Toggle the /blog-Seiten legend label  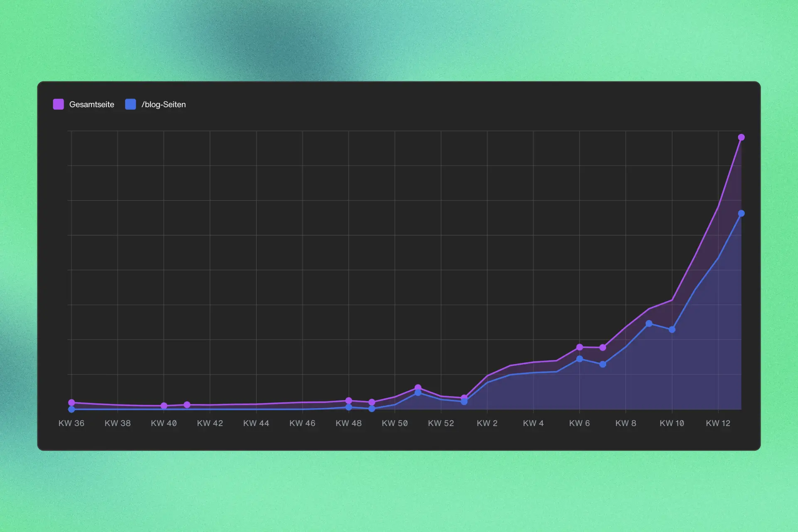[163, 105]
